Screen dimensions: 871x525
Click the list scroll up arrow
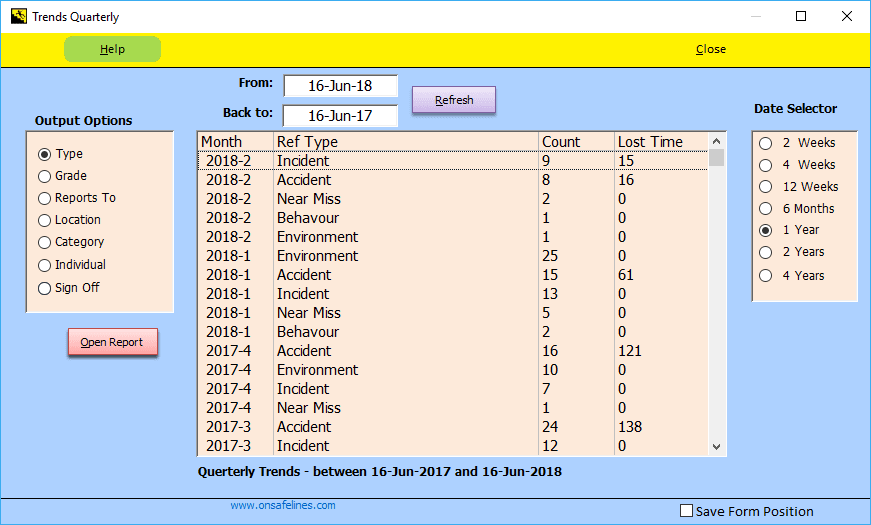click(717, 141)
